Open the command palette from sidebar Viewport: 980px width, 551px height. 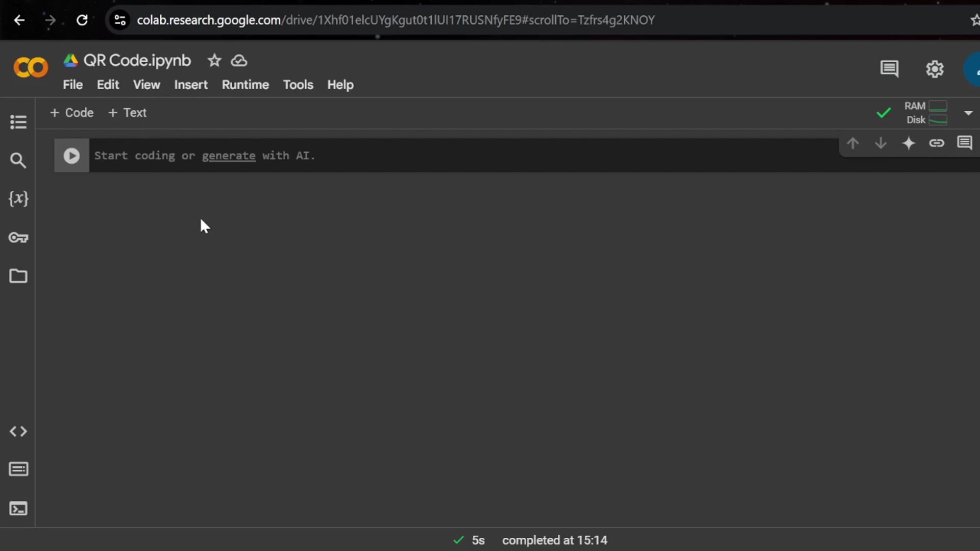coord(18,469)
